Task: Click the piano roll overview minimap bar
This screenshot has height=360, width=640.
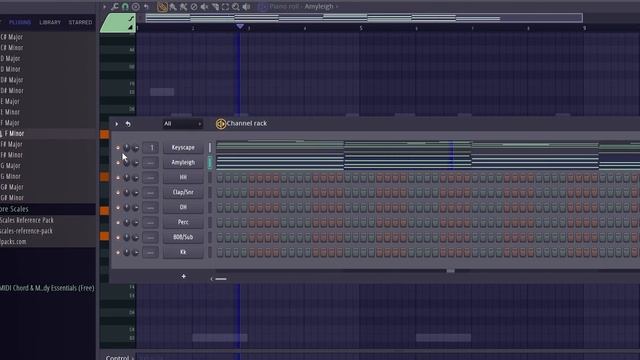Action: [x=364, y=18]
